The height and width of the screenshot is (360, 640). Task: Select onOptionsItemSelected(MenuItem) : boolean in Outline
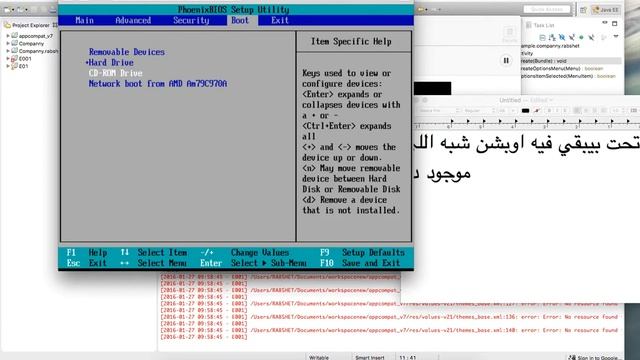pos(568,76)
